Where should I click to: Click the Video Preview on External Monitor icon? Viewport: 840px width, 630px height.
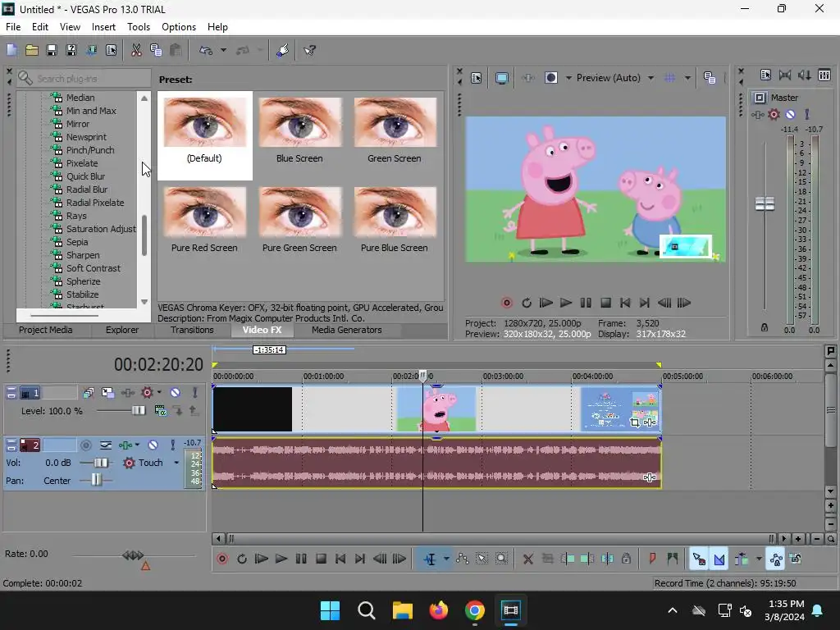502,78
